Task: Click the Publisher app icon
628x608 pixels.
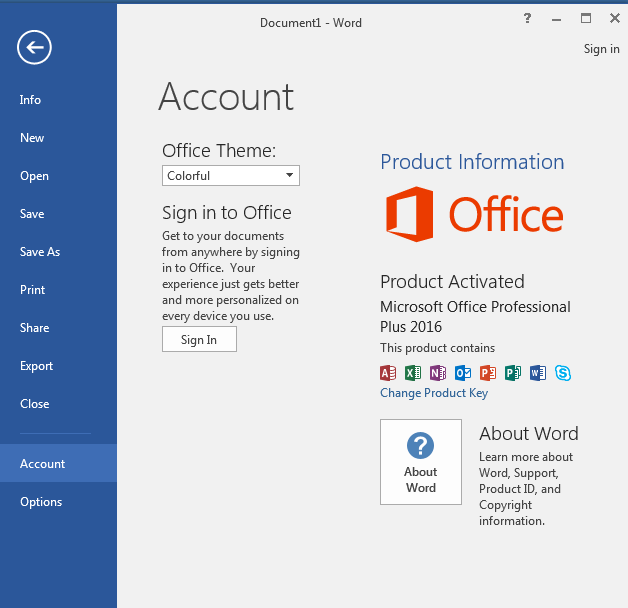Action: coord(513,373)
